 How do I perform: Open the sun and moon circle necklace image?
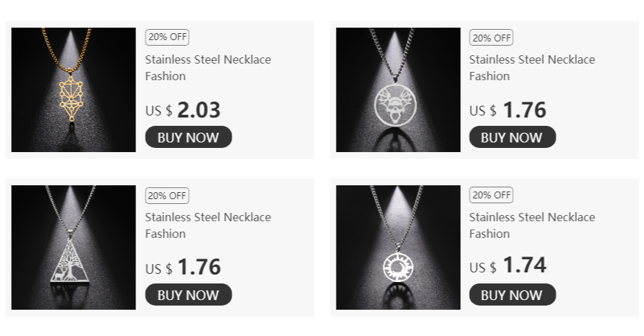click(x=398, y=248)
